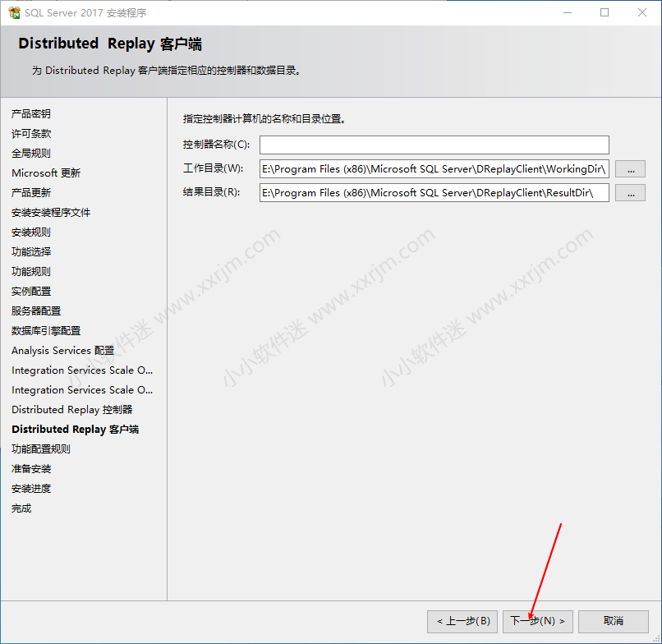Select 安装进度 step in sidebar
The height and width of the screenshot is (644, 662).
tap(31, 489)
